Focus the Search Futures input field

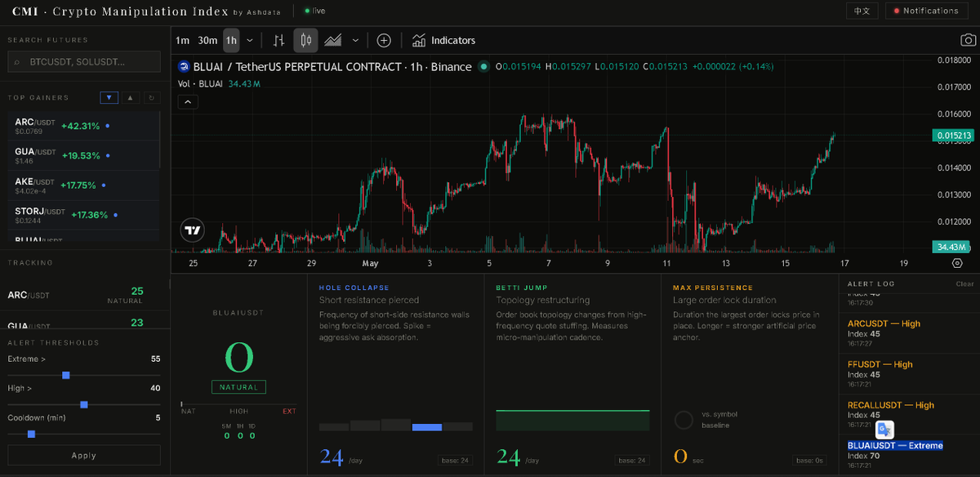coord(84,62)
